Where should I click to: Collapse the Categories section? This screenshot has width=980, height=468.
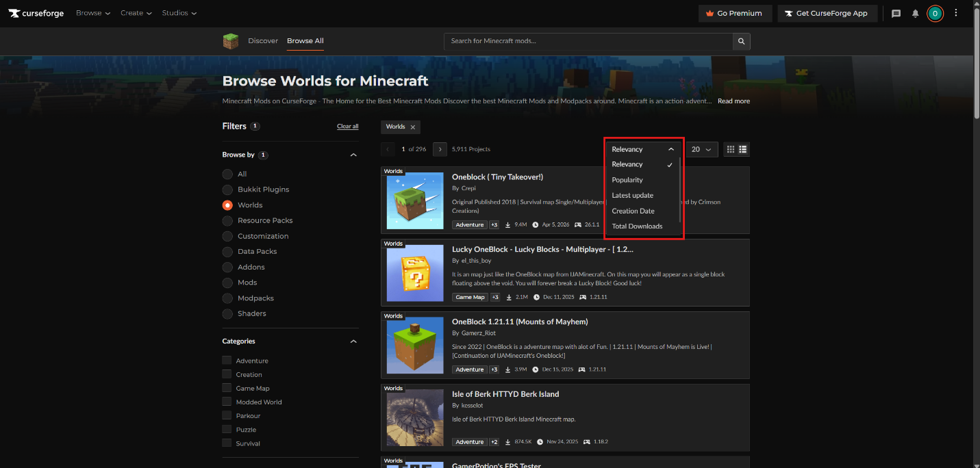(x=353, y=341)
